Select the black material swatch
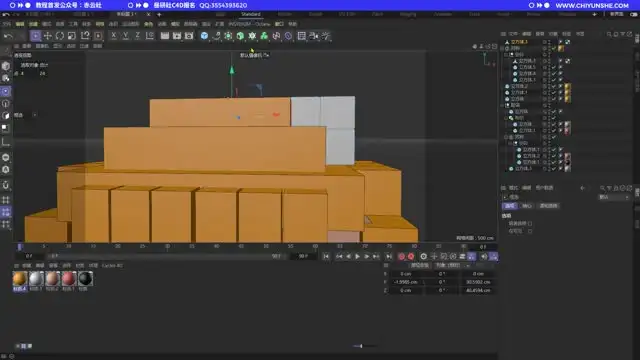The width and height of the screenshot is (640, 360). (85, 279)
